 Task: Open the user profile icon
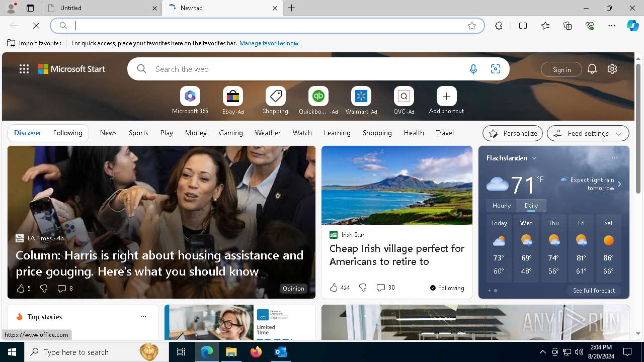point(11,8)
